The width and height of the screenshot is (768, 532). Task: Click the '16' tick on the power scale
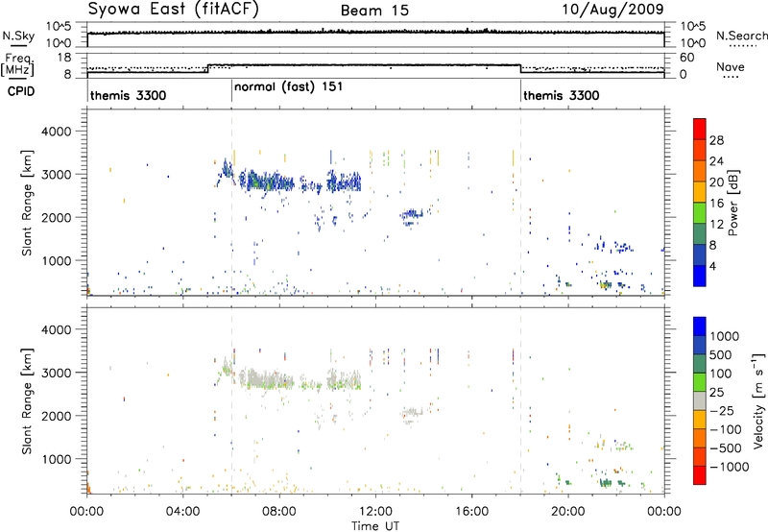pyautogui.click(x=716, y=204)
